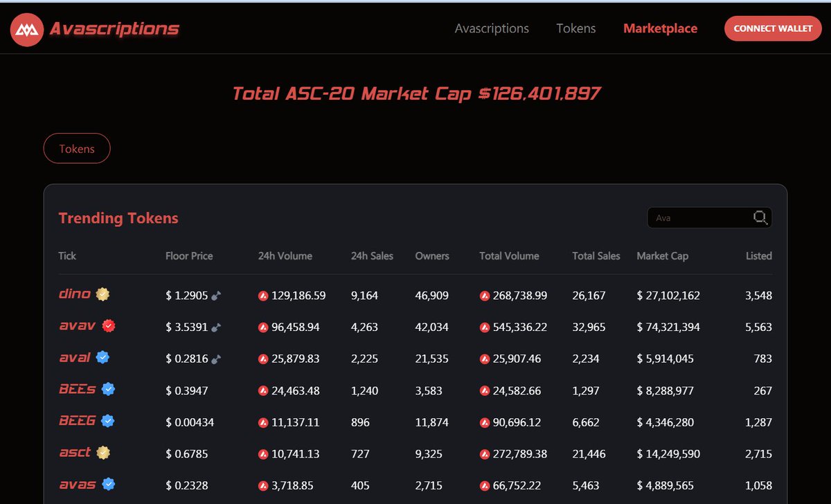Sort by 24h Sales column header
Viewport: 831px width, 504px height.
click(372, 255)
